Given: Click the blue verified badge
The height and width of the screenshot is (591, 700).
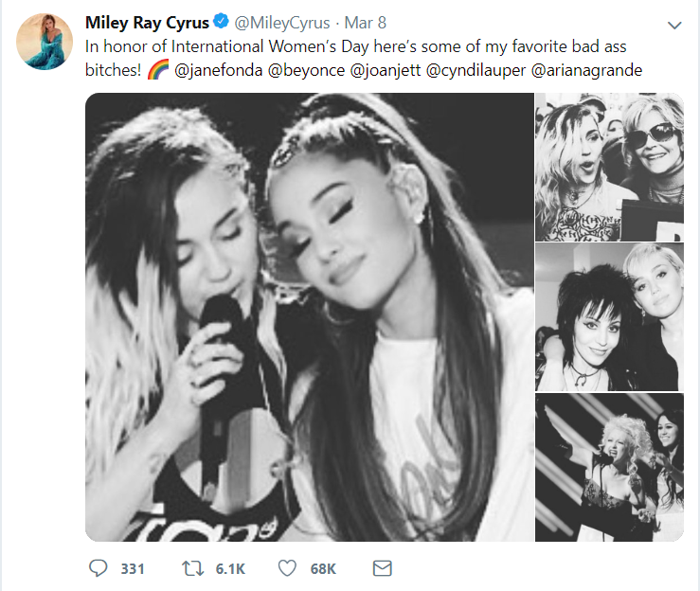Looking at the screenshot, I should point(216,23).
